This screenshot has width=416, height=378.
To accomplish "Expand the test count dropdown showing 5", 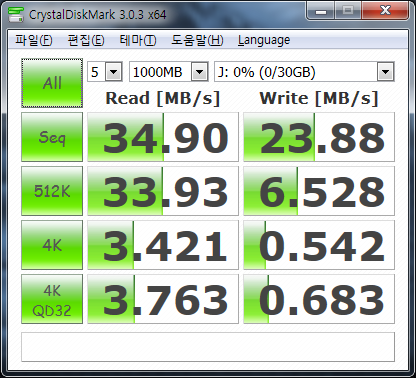I will tap(113, 72).
